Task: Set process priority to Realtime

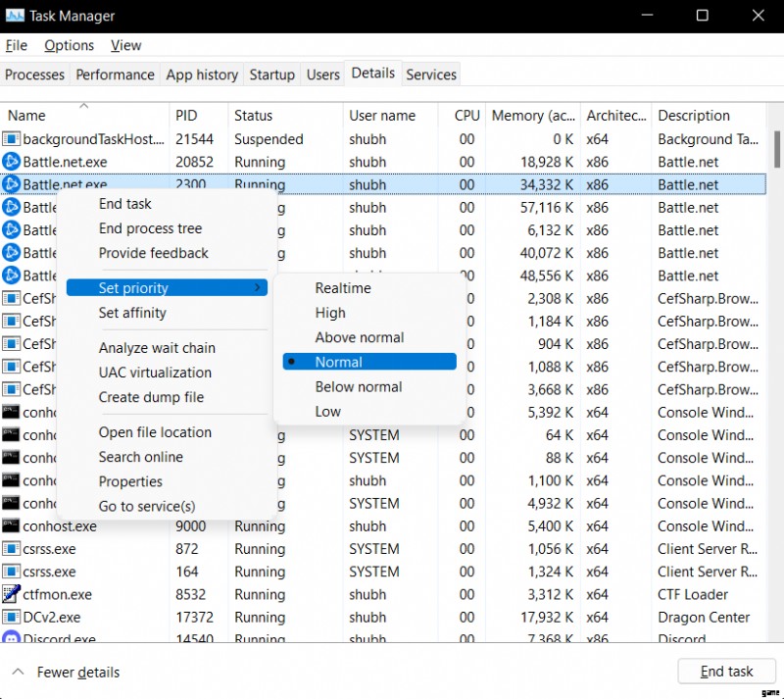Action: click(369, 287)
